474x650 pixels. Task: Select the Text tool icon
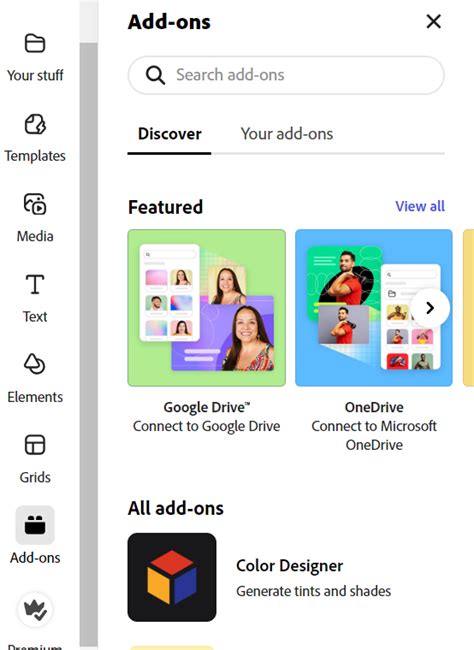(35, 284)
